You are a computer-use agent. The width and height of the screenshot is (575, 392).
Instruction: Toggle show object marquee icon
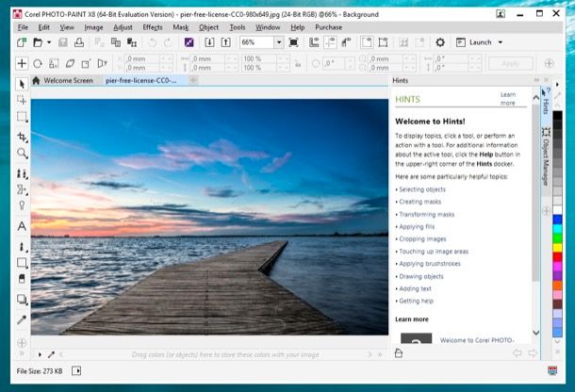[383, 42]
